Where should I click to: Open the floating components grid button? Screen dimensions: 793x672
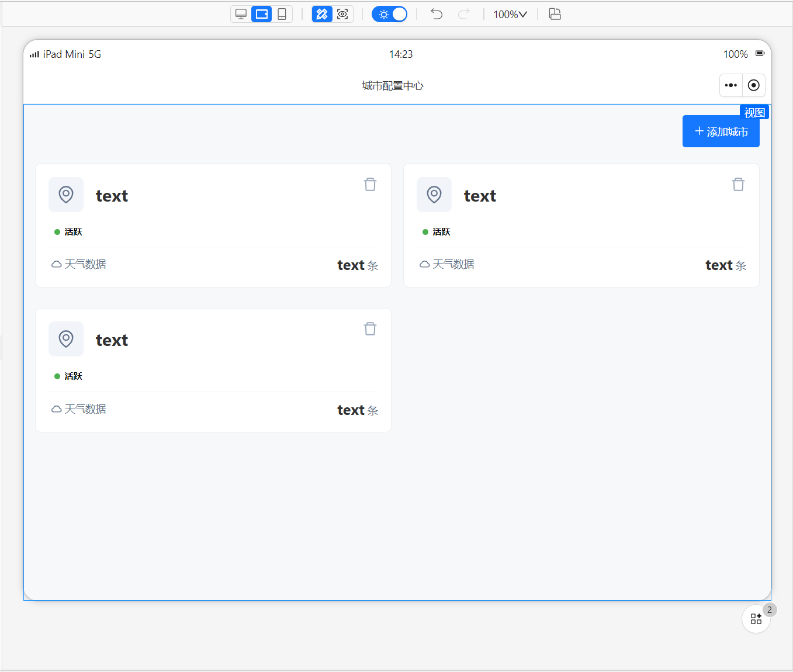tap(756, 619)
